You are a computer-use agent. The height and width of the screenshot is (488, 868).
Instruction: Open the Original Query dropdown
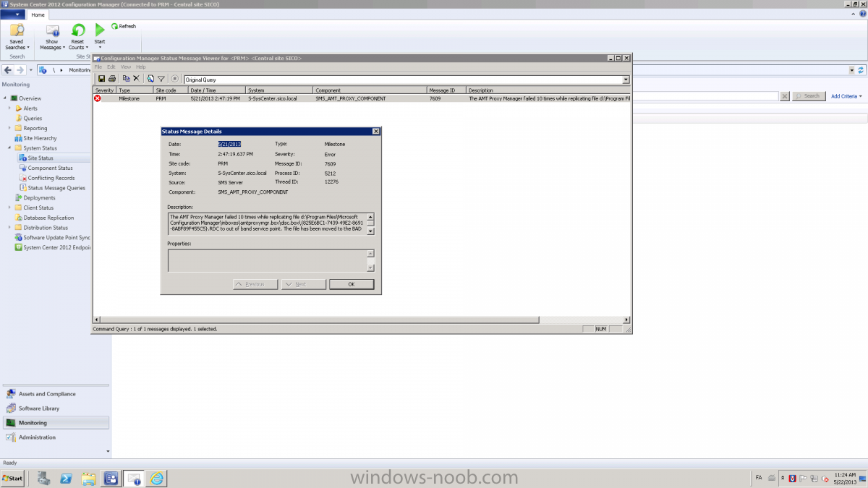[626, 80]
